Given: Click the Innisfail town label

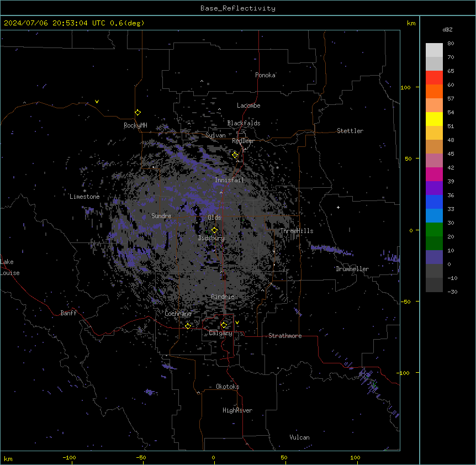Looking at the screenshot, I should click(230, 180).
